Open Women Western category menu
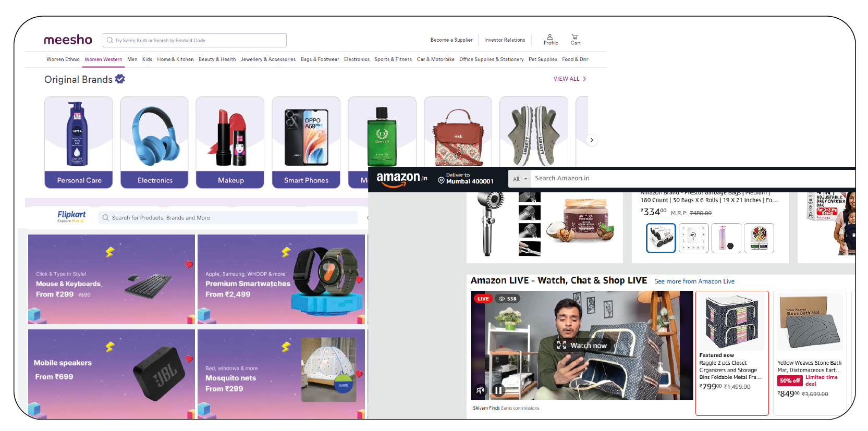 click(103, 59)
